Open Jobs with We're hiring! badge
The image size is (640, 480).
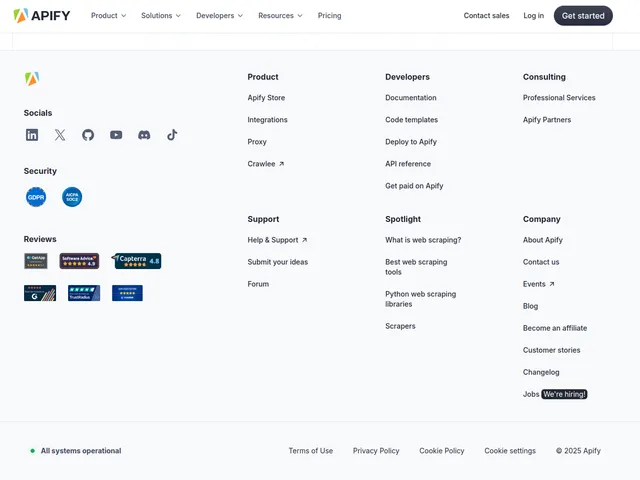(x=555, y=394)
